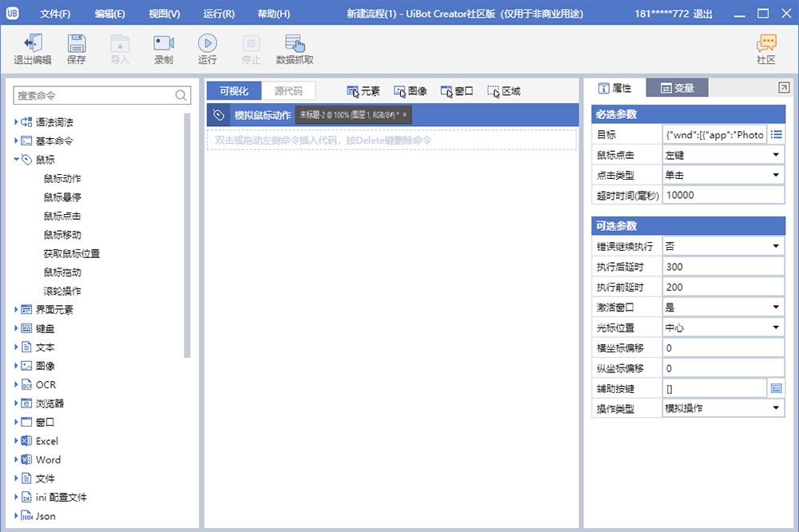The image size is (799, 532).
Task: Select the 模拟鼠标动作 command row
Action: coord(393,115)
